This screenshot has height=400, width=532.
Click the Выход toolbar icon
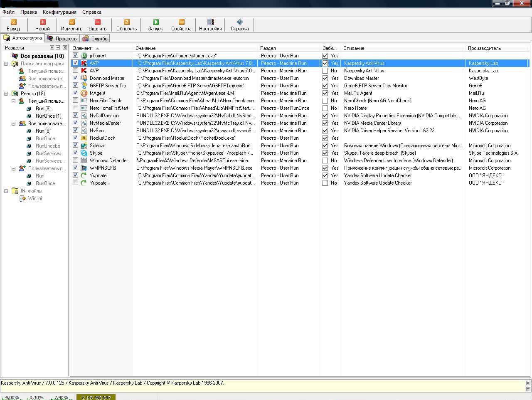(x=13, y=22)
